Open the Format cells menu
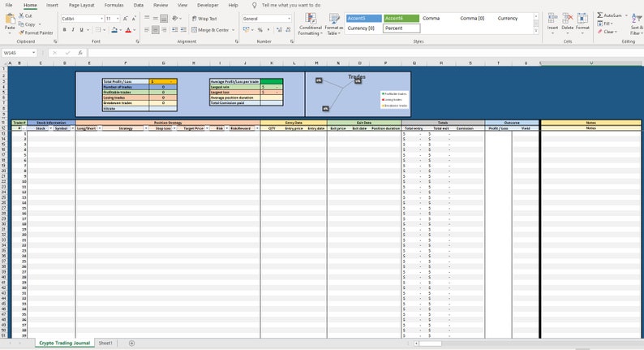 [x=582, y=23]
